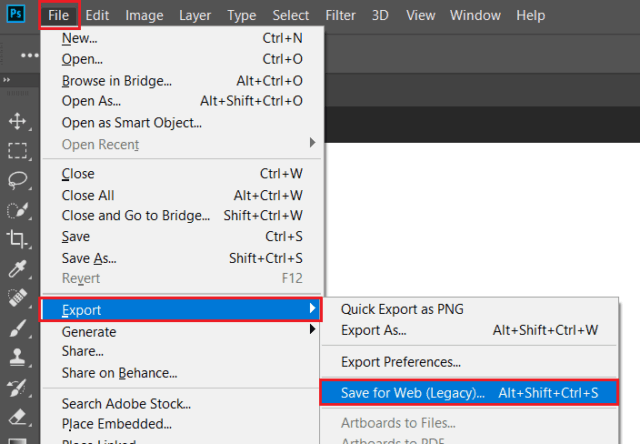Screen dimensions: 640x444
Task: Select Quick Export as PNG
Action: point(469,309)
